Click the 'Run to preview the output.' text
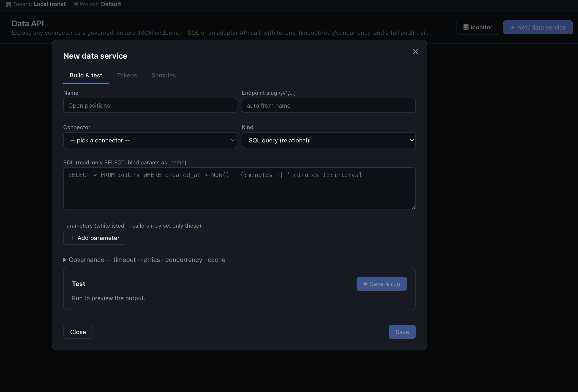Image resolution: width=578 pixels, height=392 pixels. coord(109,298)
